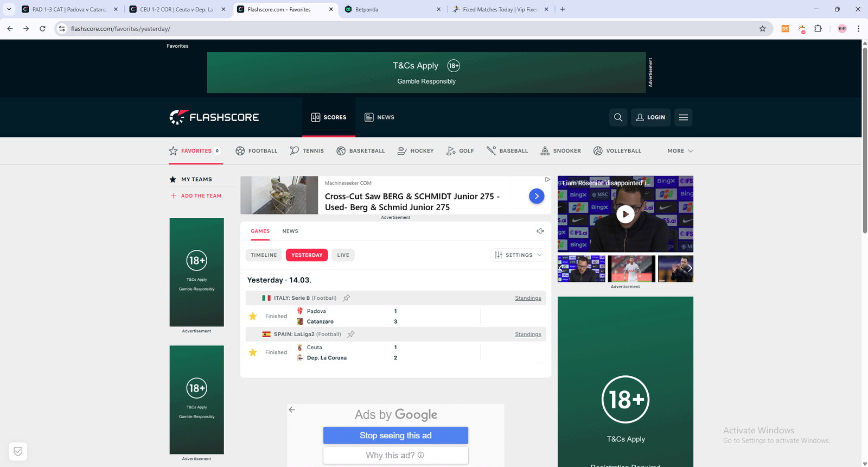Expand the Settings dropdown

[518, 255]
